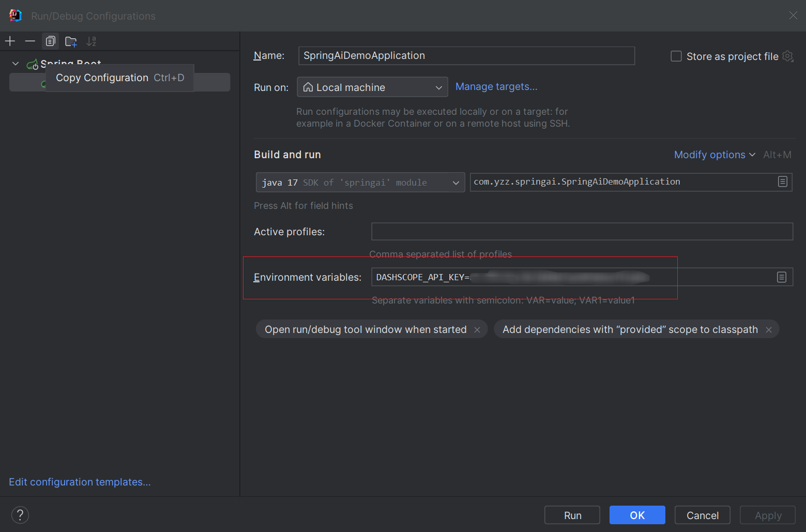Click the Remove Configuration minus icon

coord(30,41)
